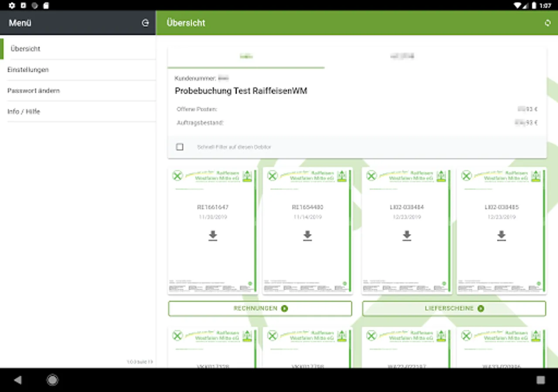This screenshot has height=392, width=558.
Task: Open the RECHNUNGEN list button
Action: (x=260, y=308)
